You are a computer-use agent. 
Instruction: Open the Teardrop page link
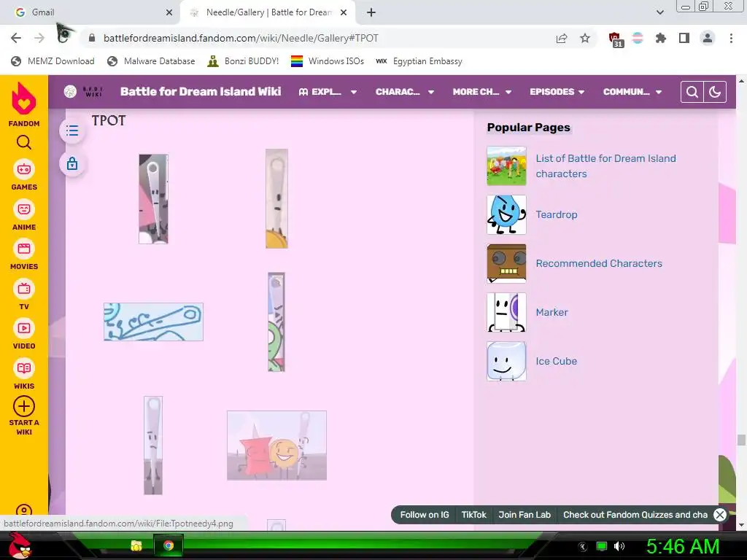point(557,214)
